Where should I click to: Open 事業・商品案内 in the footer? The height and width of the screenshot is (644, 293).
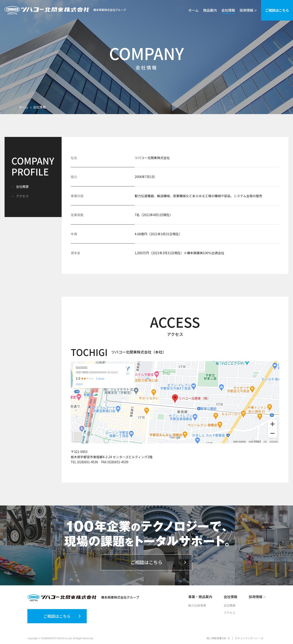coord(200,597)
